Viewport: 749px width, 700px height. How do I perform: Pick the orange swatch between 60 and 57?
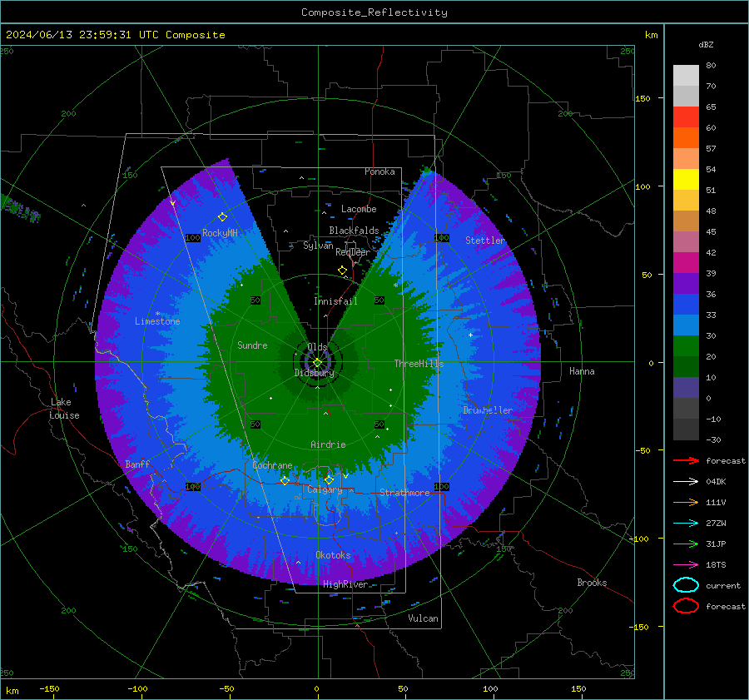coord(686,138)
